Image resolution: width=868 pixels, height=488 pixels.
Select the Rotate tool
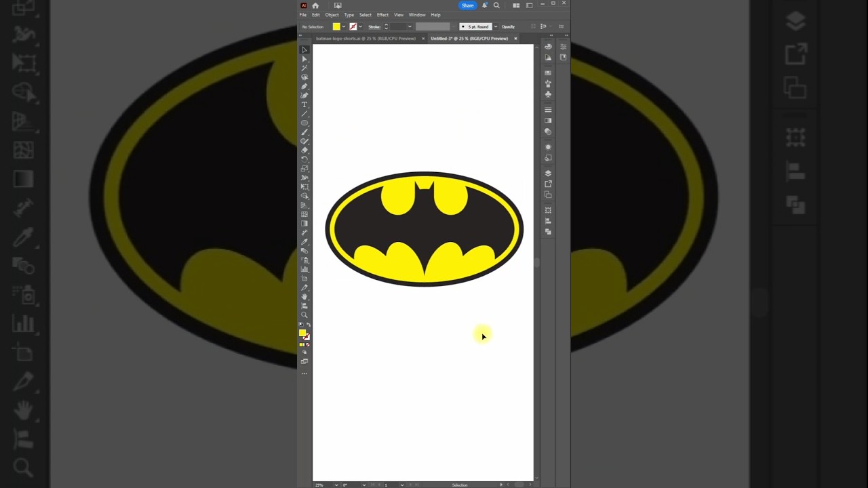(304, 159)
